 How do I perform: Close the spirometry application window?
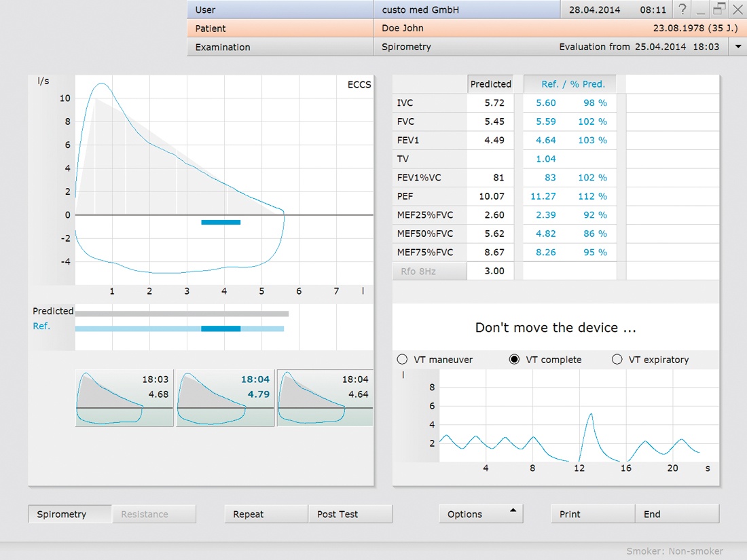click(x=737, y=9)
